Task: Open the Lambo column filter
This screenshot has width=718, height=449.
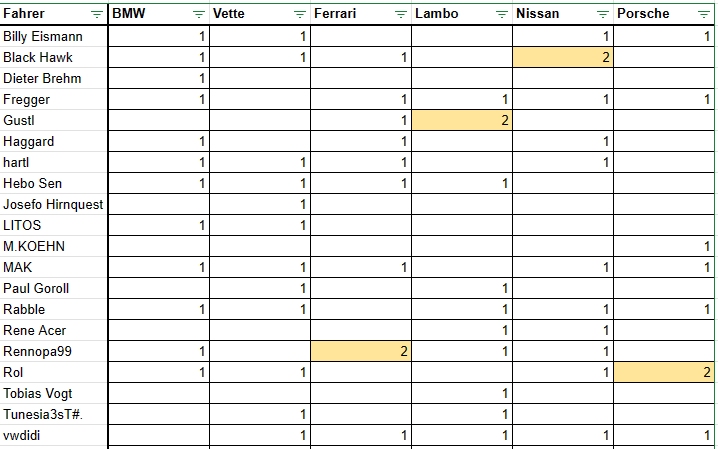Action: [501, 14]
